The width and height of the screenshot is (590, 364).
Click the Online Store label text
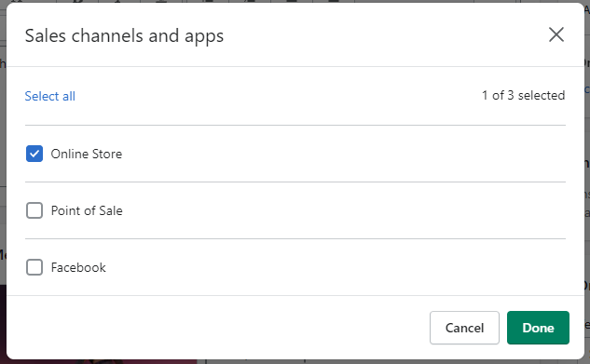[x=87, y=154]
